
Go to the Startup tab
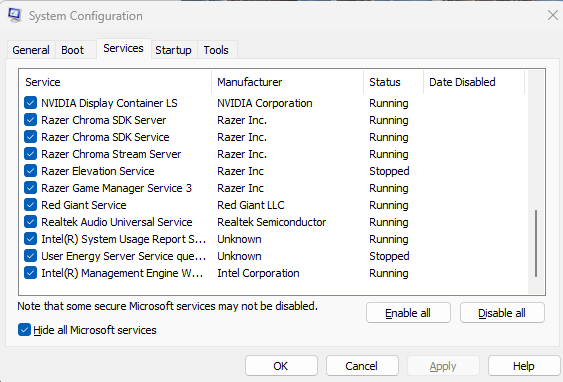(173, 50)
